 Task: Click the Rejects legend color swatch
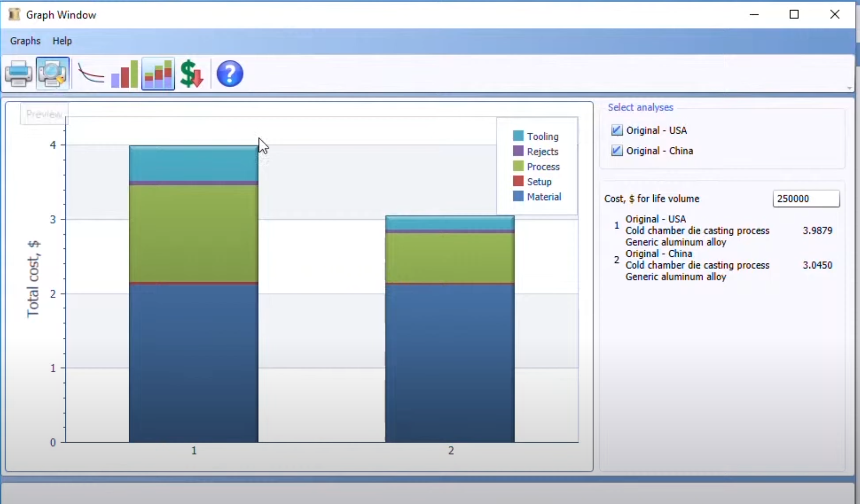518,151
